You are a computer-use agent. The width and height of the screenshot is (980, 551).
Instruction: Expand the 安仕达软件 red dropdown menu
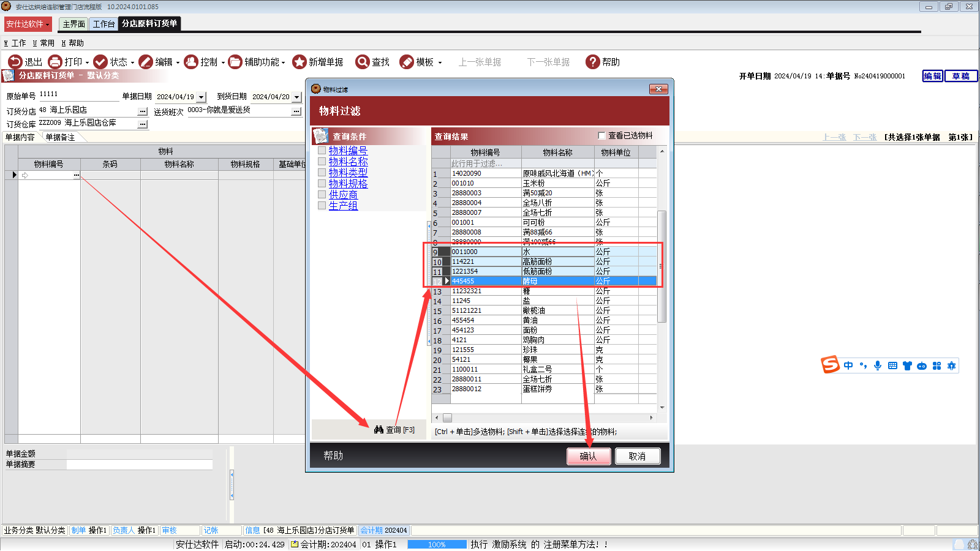pos(28,24)
